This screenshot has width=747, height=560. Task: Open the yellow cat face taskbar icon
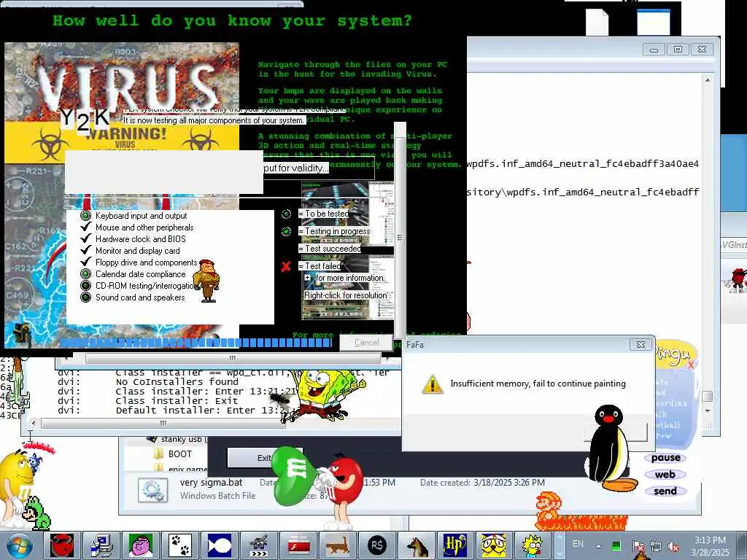[x=494, y=545]
